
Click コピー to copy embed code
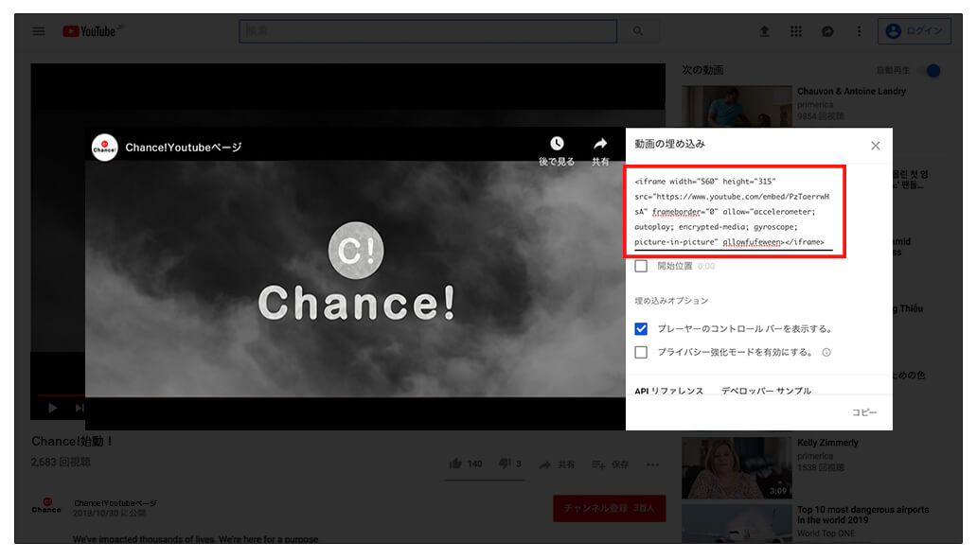865,412
